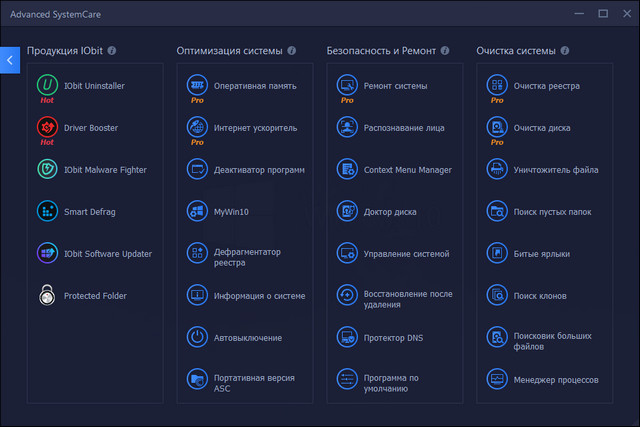Open Очистка реестра link
The height and width of the screenshot is (427, 640).
pyautogui.click(x=545, y=86)
